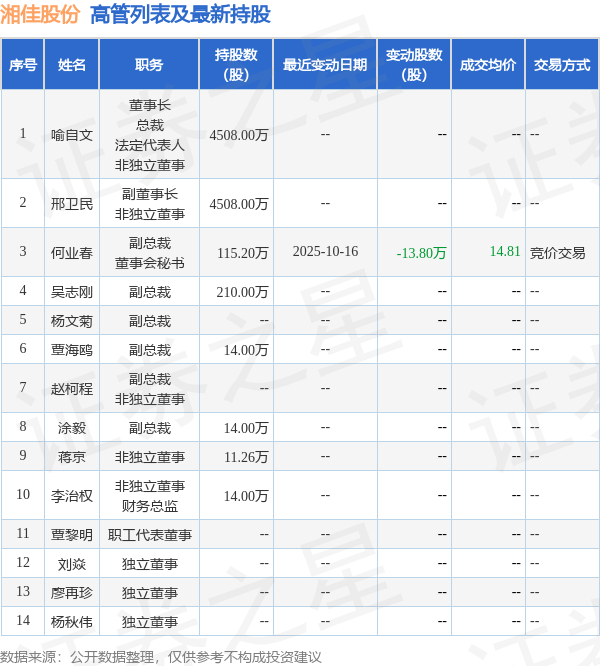The height and width of the screenshot is (666, 600).
Task: Click the 副董事长 position text
Action: pyautogui.click(x=149, y=194)
